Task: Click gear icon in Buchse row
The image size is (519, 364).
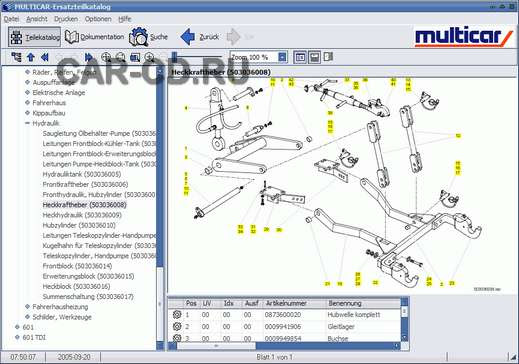Action: click(x=177, y=338)
